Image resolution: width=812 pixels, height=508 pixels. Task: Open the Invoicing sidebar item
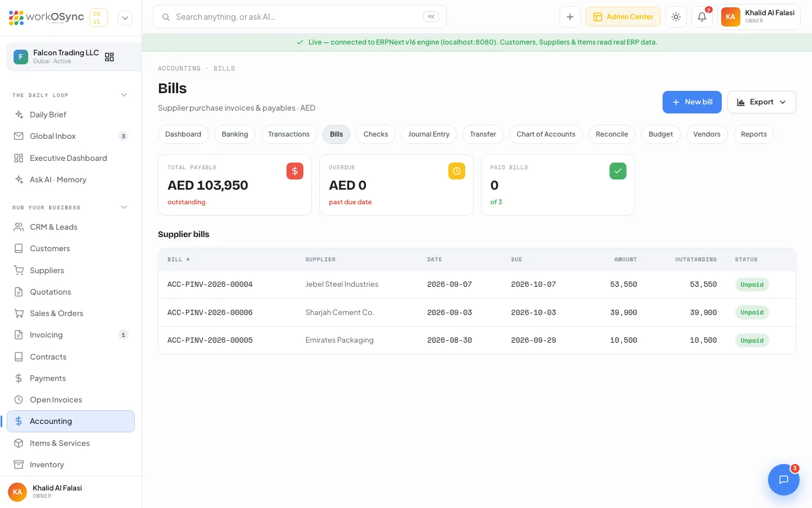(70, 335)
